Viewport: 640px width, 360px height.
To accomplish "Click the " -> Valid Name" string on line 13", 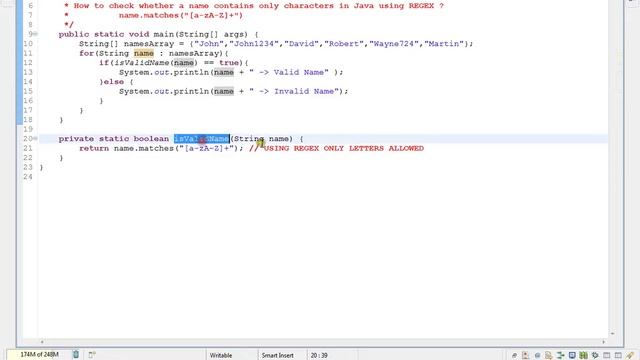I will tap(289, 72).
